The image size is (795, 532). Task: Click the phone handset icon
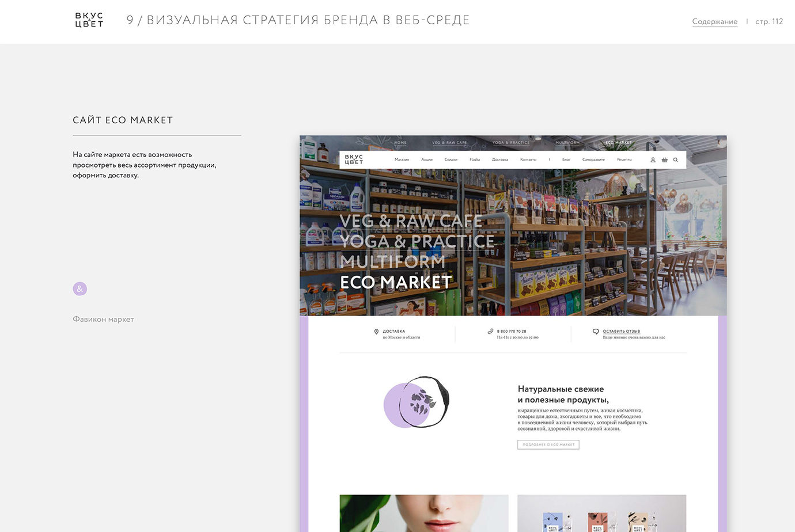point(490,331)
